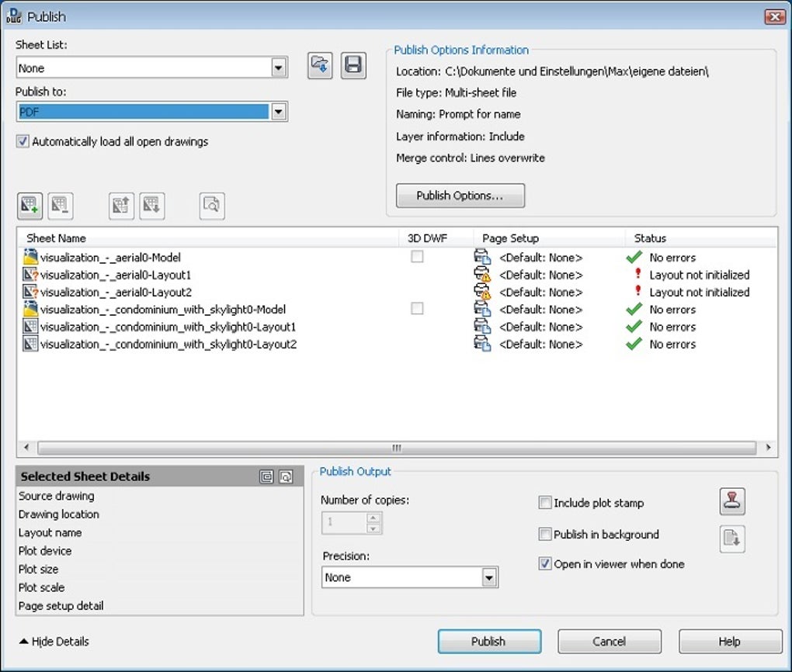Click the Load Sheet List icon
This screenshot has height=672, width=792.
(320, 66)
